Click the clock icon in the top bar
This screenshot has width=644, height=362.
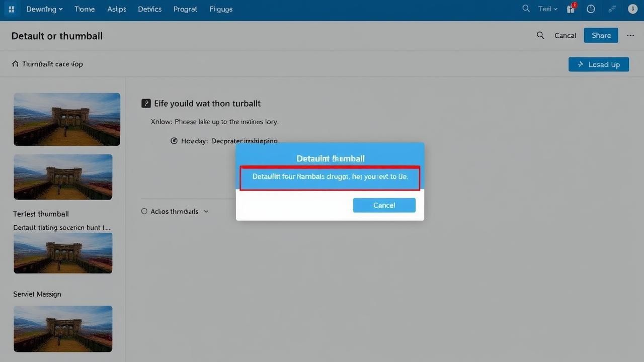click(591, 9)
